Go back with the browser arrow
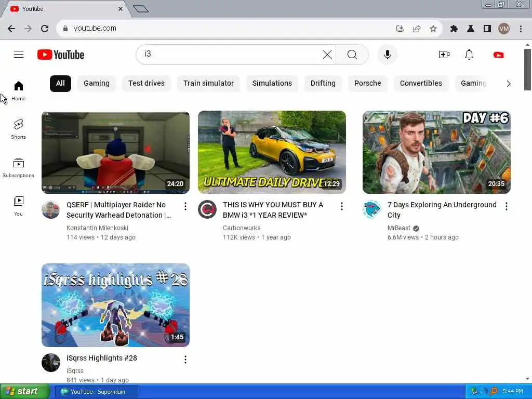This screenshot has width=532, height=399. [x=11, y=29]
